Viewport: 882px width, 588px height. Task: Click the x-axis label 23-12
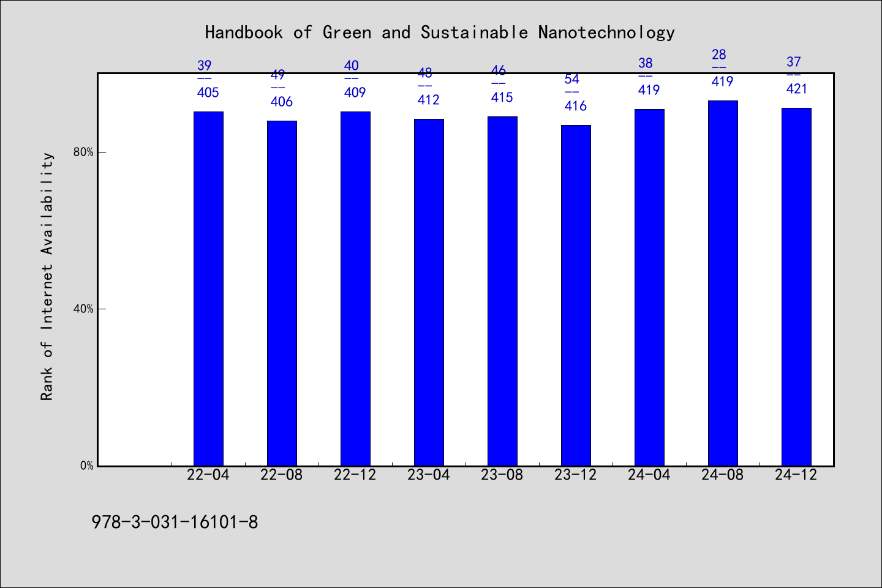coord(576,475)
